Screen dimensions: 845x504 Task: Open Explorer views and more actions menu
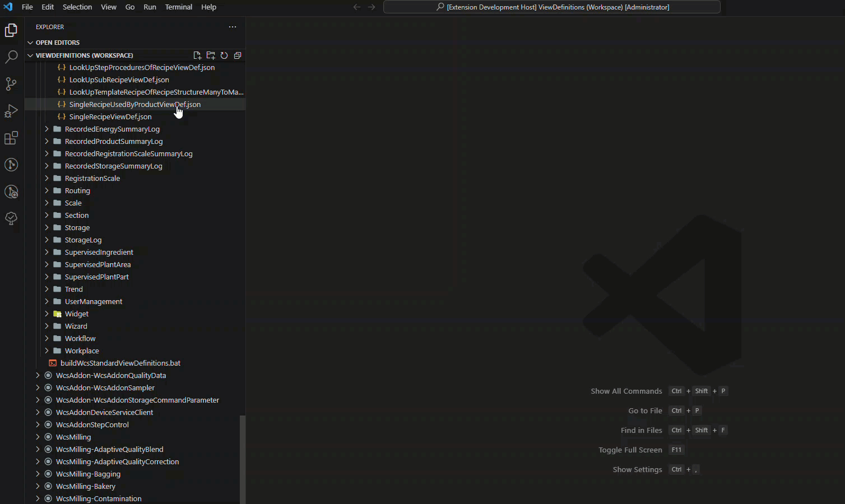(x=233, y=27)
